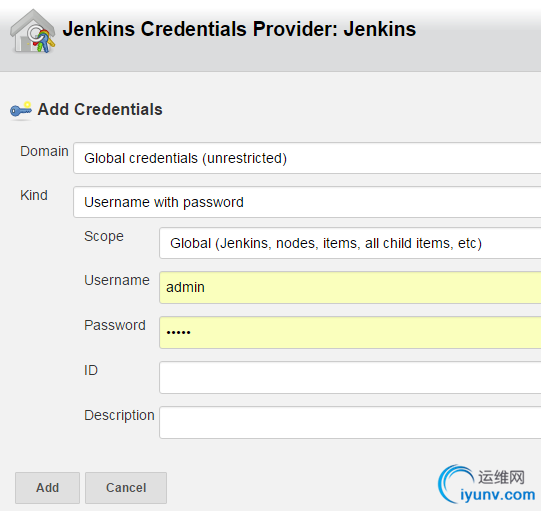Click the Description label
This screenshot has height=511, width=541.
(x=119, y=415)
